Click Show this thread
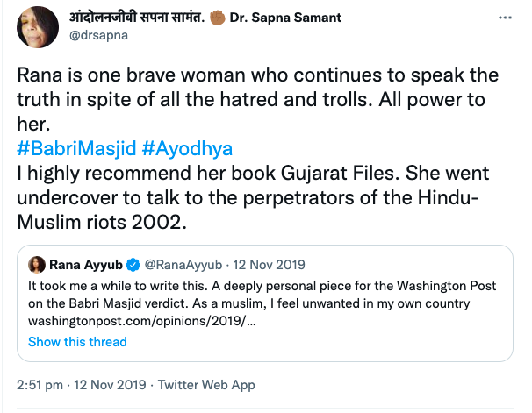 coord(77,342)
